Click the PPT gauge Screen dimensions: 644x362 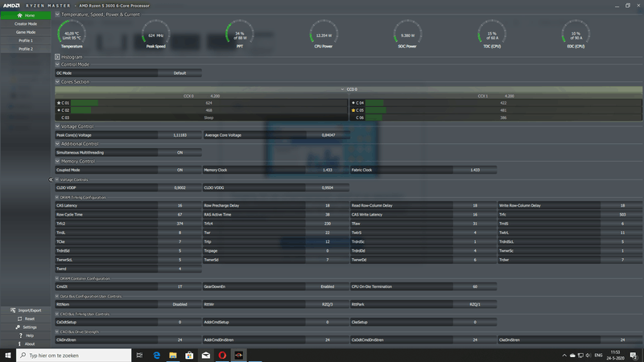point(240,34)
